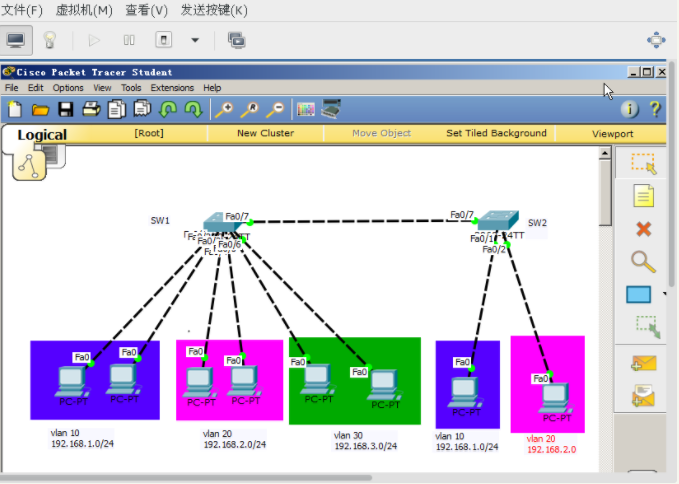The height and width of the screenshot is (484, 679).
Task: Open a file with the folder icon
Action: click(40, 110)
